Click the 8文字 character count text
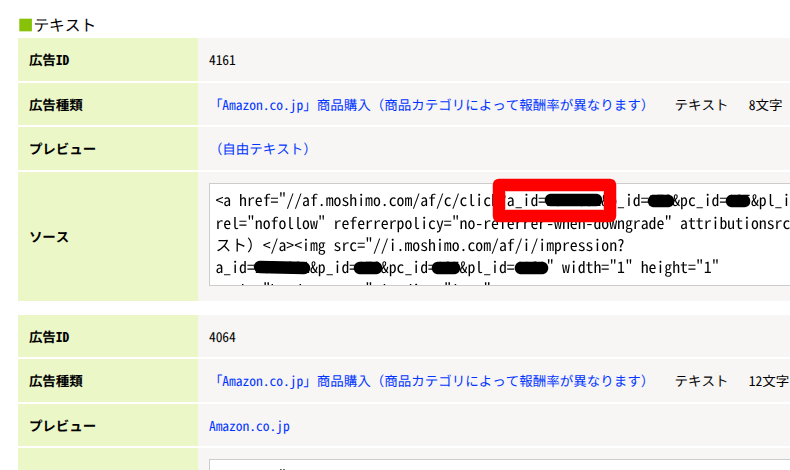The image size is (790, 470). click(x=765, y=105)
